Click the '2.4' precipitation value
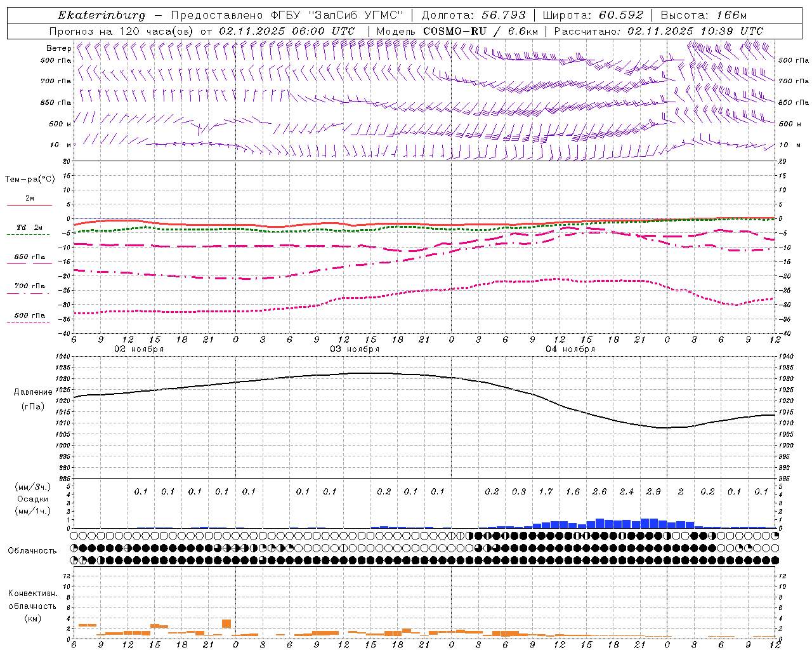Screen dimensions: 812x650 [x=627, y=491]
